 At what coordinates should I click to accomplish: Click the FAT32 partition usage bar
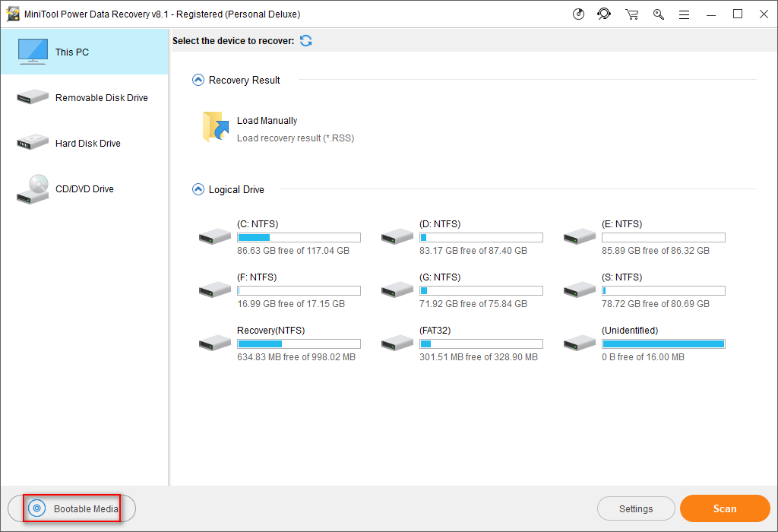click(481, 344)
